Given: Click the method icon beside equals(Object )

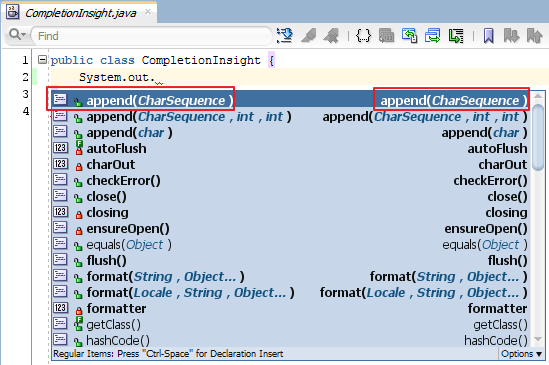Looking at the screenshot, I should 60,243.
